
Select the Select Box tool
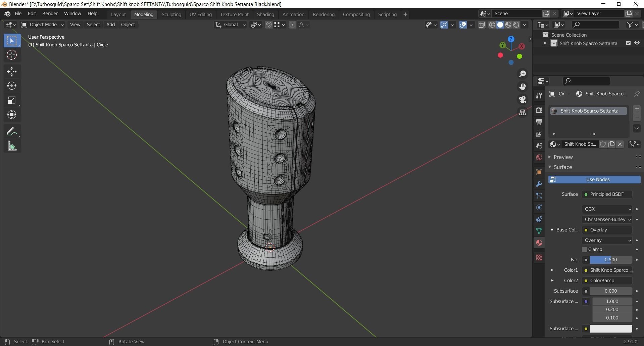click(12, 41)
